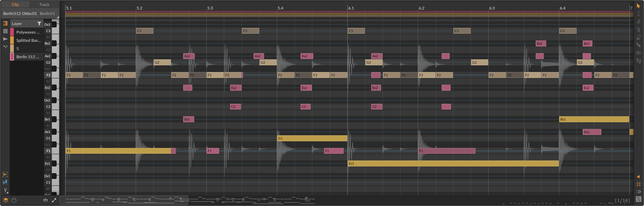Click the MIDI event indicator circle at bottom left
The height and width of the screenshot is (206, 644).
pos(14,200)
